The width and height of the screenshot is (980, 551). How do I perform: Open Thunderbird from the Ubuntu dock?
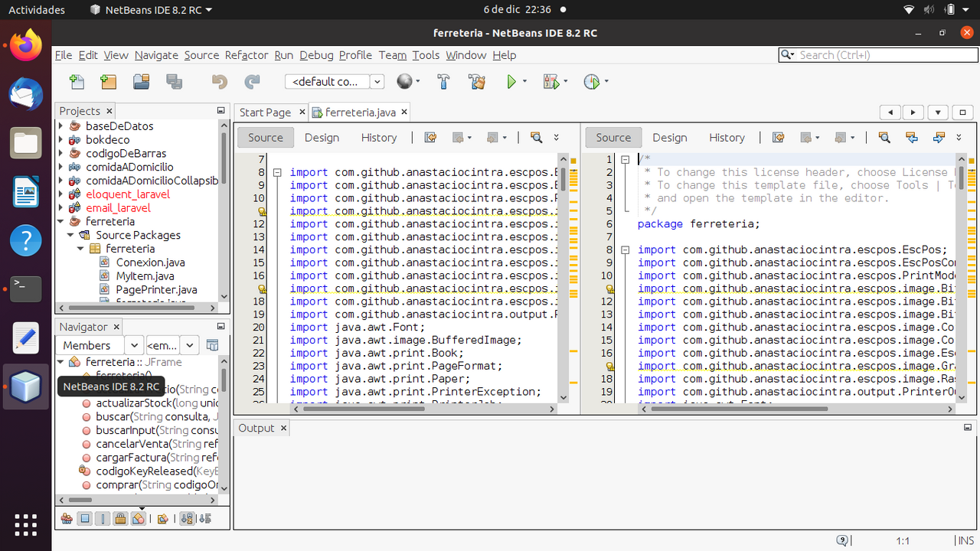tap(25, 95)
